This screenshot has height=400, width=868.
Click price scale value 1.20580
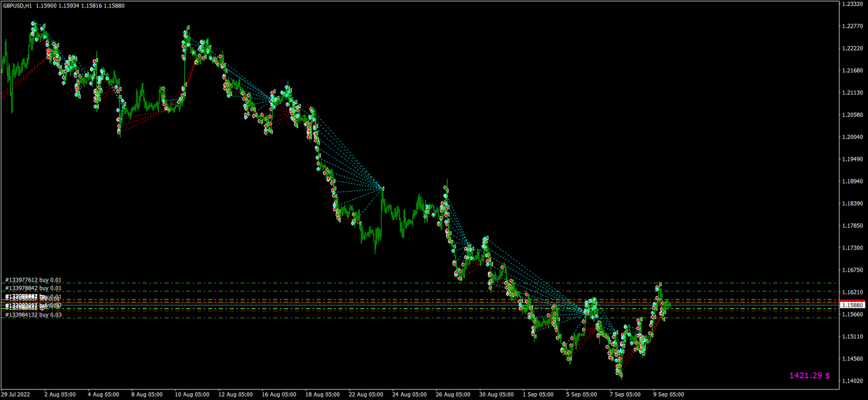coord(853,115)
